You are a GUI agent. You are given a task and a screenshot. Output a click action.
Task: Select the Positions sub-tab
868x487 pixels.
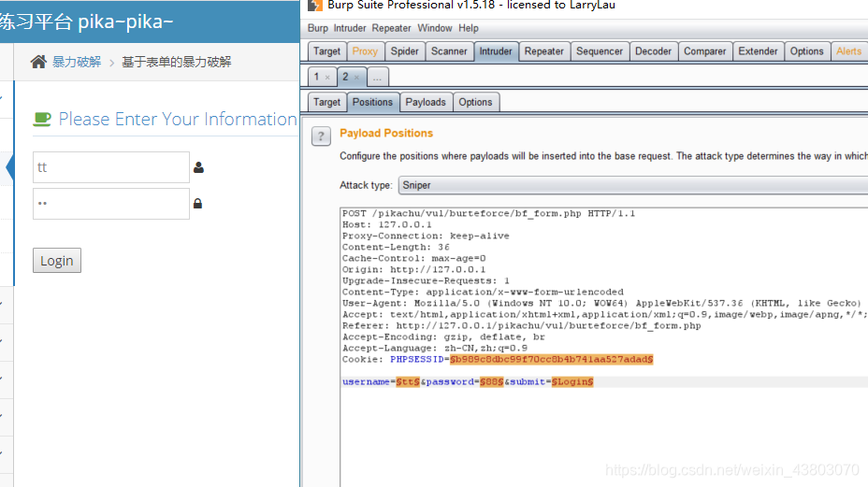[372, 103]
